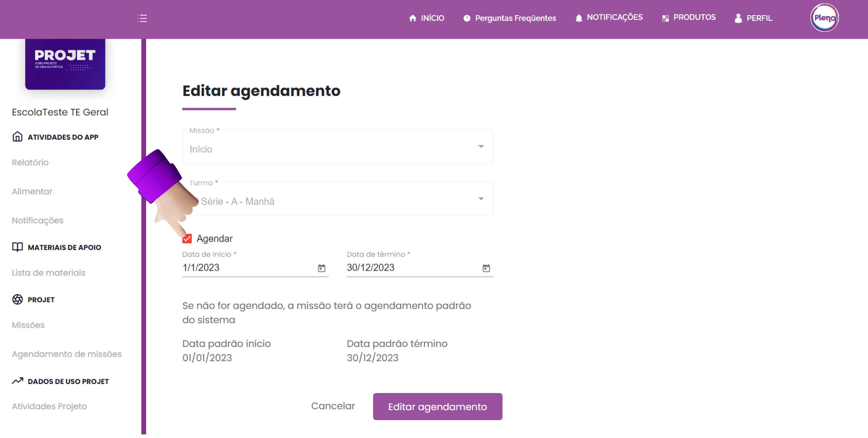
Task: Click Cancelar to discard changes
Action: (333, 406)
